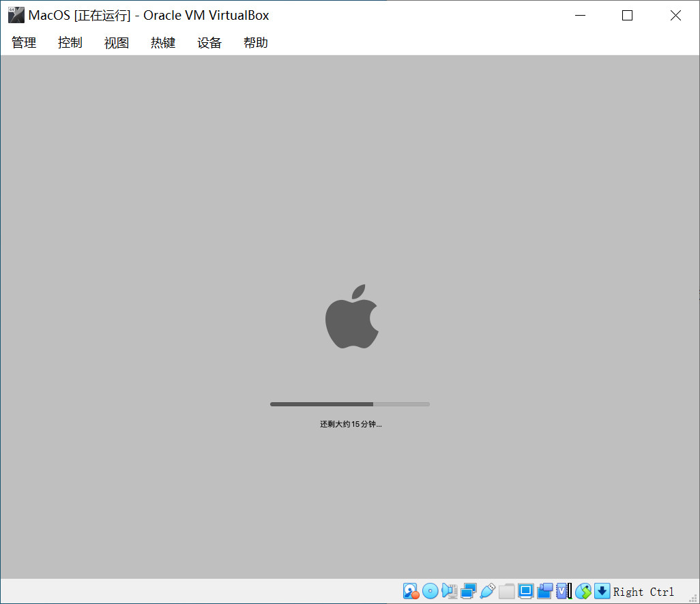700x604 pixels.
Task: Click the window resize grip corner
Action: coord(693,598)
